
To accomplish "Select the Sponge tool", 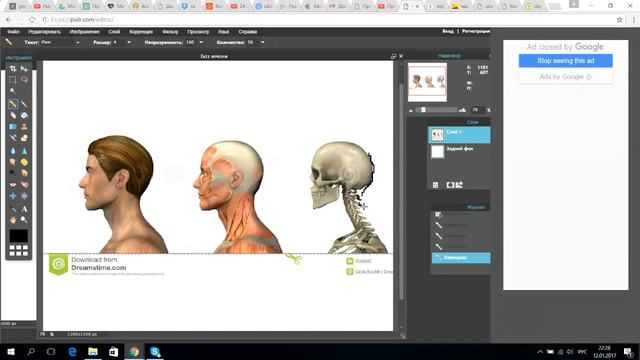I will pyautogui.click(x=24, y=162).
